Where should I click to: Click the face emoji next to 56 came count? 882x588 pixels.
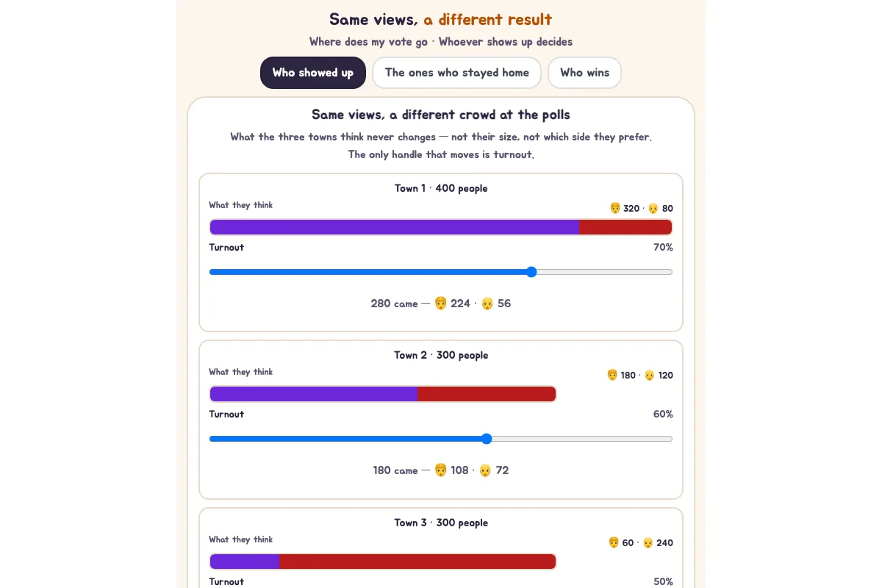[x=487, y=303]
